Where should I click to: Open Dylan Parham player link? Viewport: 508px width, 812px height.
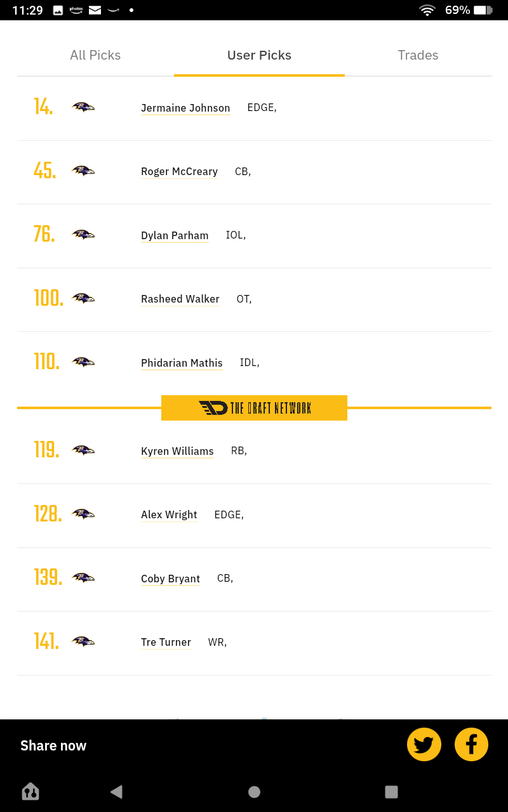coord(175,235)
